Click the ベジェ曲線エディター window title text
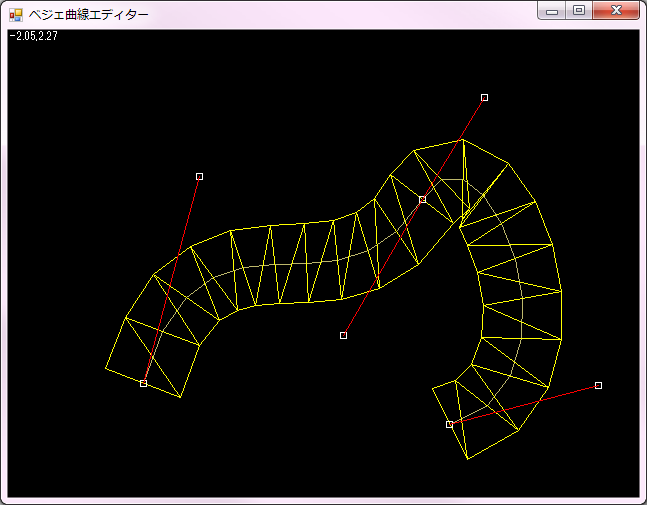The height and width of the screenshot is (505, 647). point(88,15)
